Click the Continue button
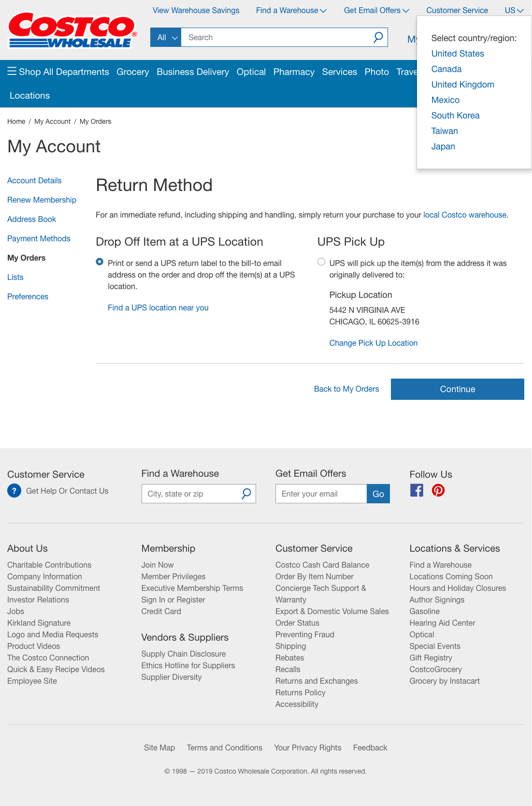 (457, 389)
